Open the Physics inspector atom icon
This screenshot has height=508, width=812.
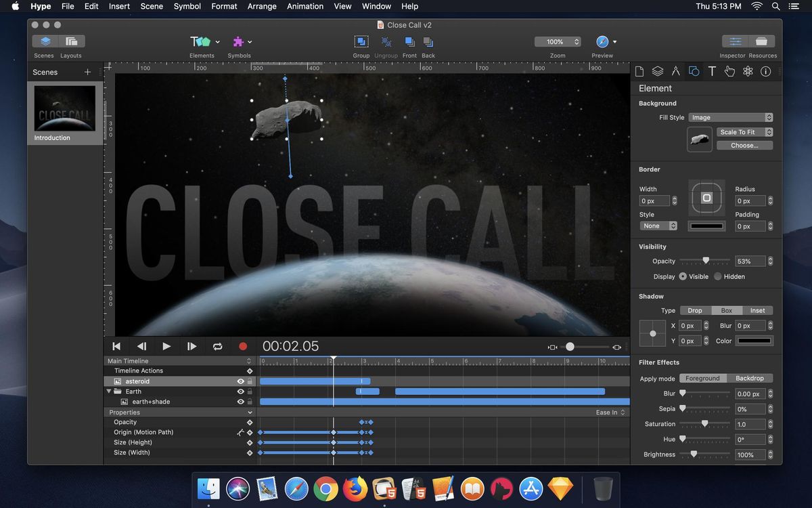coord(747,71)
